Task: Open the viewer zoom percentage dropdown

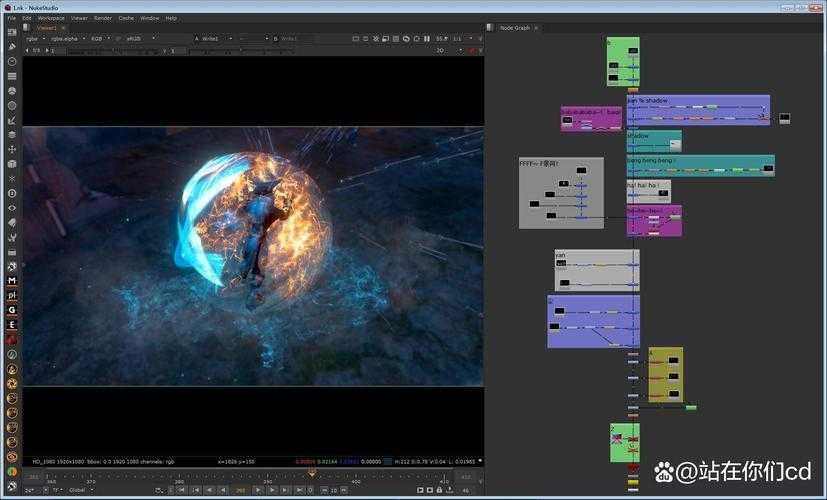Action: (x=442, y=39)
